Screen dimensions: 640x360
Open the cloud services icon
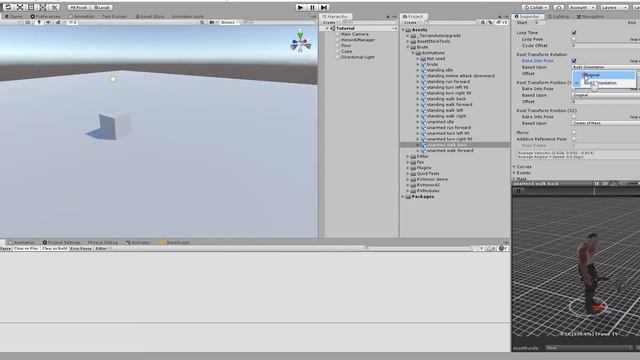[559, 7]
